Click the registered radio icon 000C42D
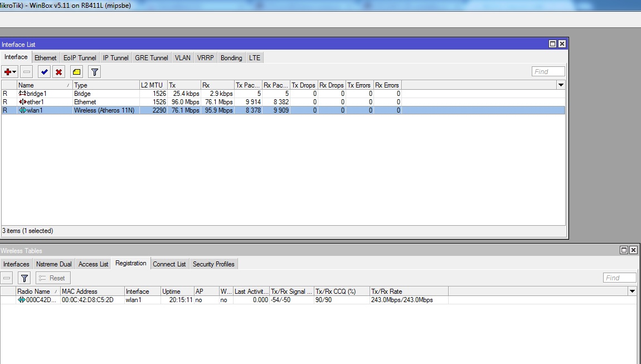The height and width of the screenshot is (364, 641). point(22,300)
